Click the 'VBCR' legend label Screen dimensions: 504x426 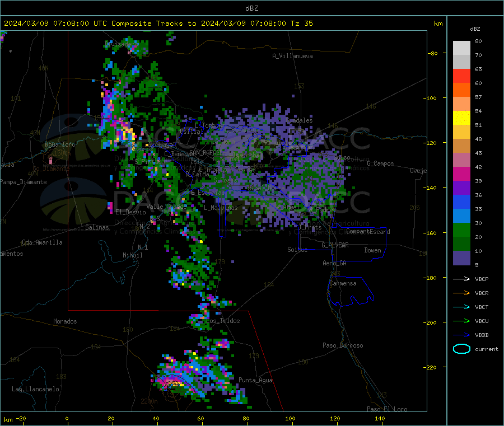(482, 293)
